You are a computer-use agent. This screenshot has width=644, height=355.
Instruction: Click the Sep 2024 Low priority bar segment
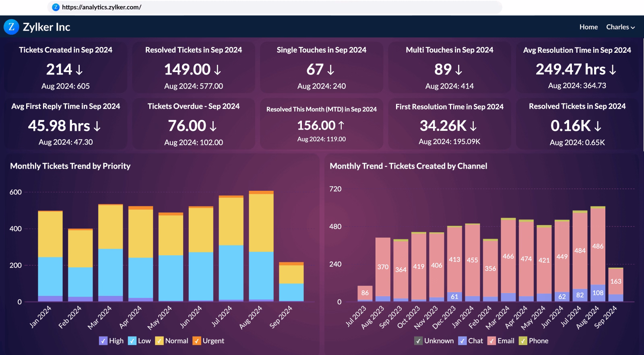click(291, 292)
